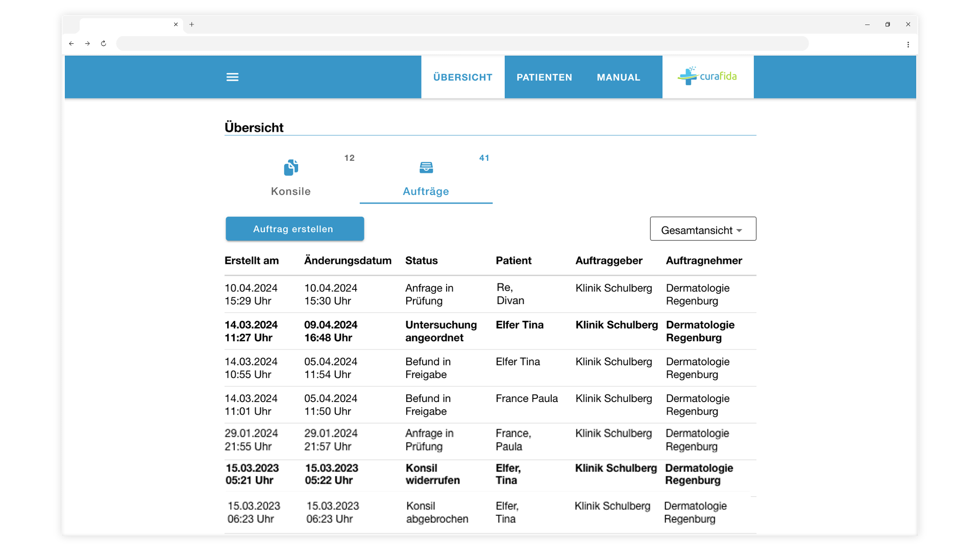
Task: Select status Untersuchung angeordnet row
Action: [441, 331]
